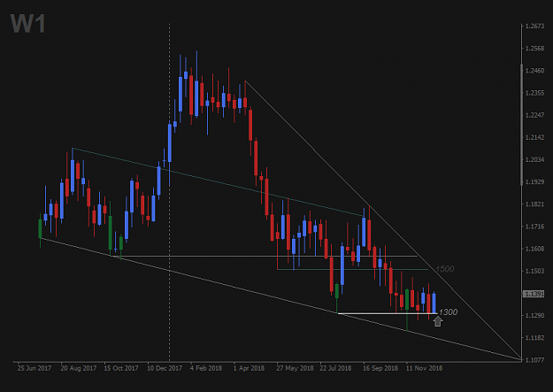Click the 1.2355 price axis value
The width and height of the screenshot is (553, 392).
[534, 93]
